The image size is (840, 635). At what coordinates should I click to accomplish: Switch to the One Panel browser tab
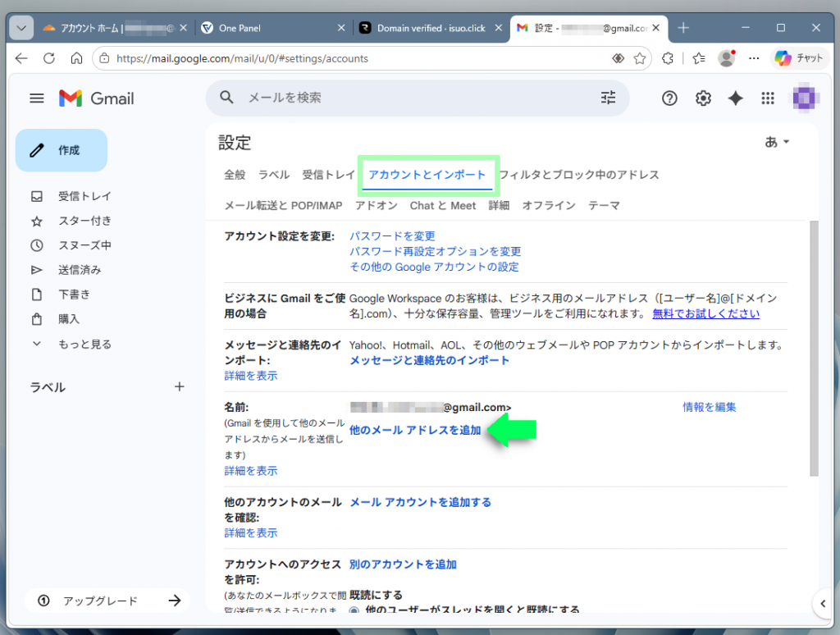click(272, 28)
